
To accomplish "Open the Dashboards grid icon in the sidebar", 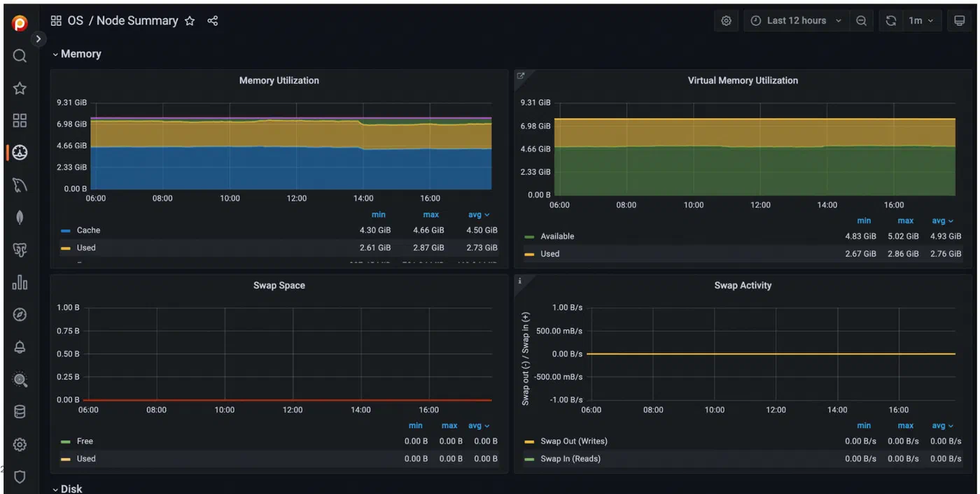I will tap(20, 120).
